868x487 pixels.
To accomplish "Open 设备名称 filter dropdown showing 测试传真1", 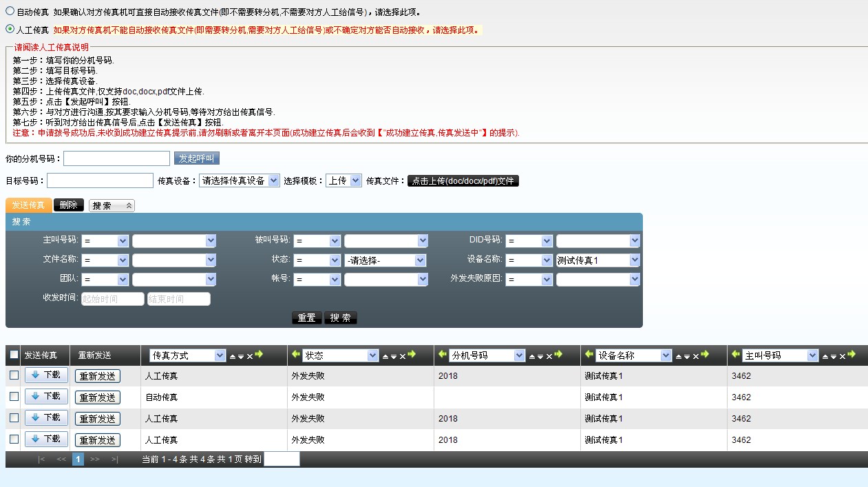I will 597,260.
